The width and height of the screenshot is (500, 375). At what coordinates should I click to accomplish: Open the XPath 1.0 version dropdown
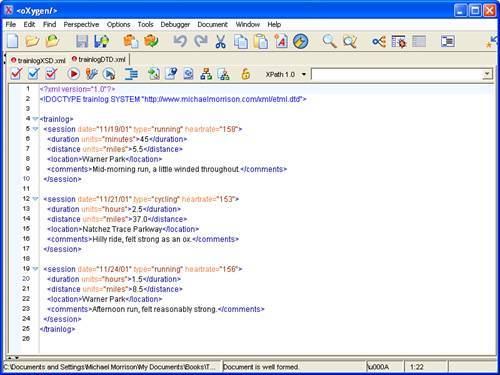(x=304, y=74)
